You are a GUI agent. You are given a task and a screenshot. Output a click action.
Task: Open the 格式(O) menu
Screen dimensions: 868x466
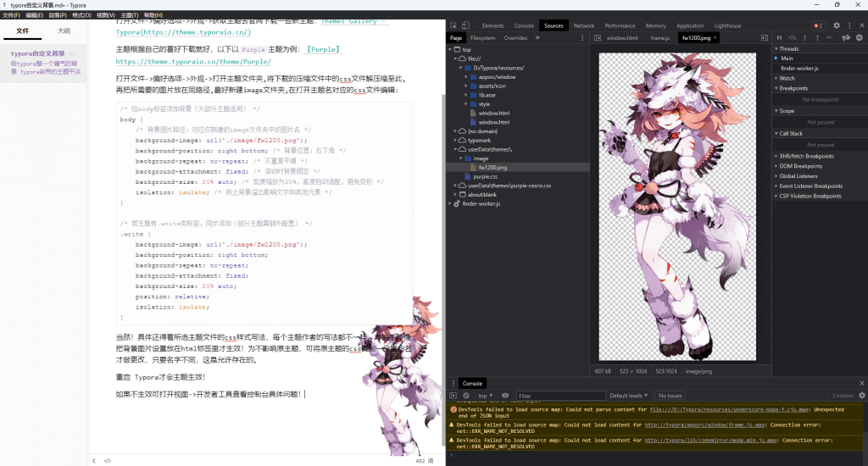(82, 15)
